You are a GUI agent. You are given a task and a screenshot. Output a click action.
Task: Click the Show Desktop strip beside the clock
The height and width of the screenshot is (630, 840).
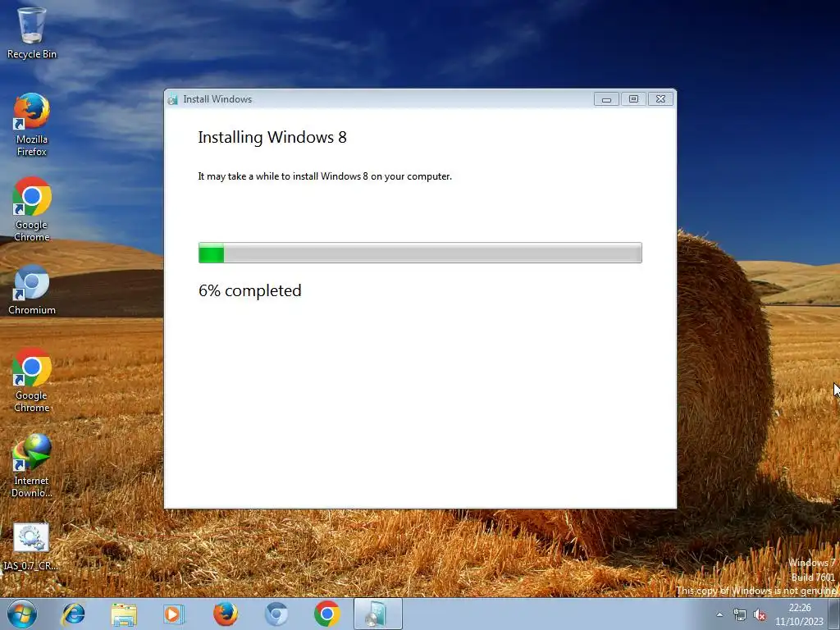tap(834, 614)
